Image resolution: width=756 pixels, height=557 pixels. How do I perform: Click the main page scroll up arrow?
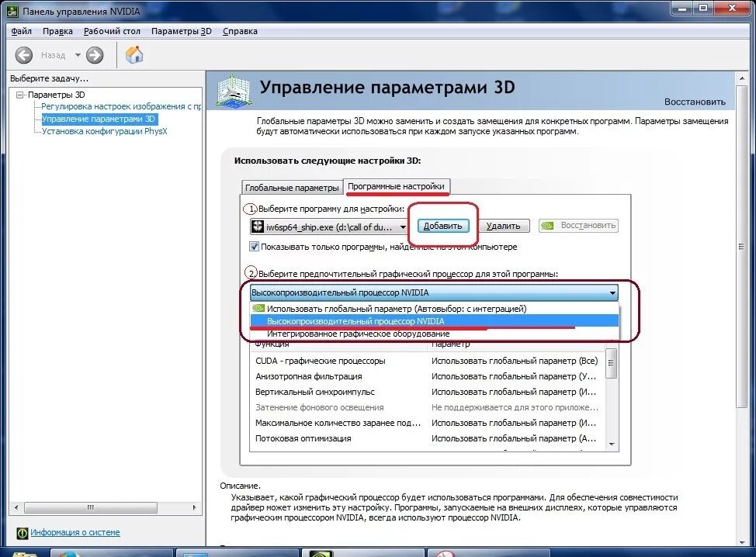(741, 78)
